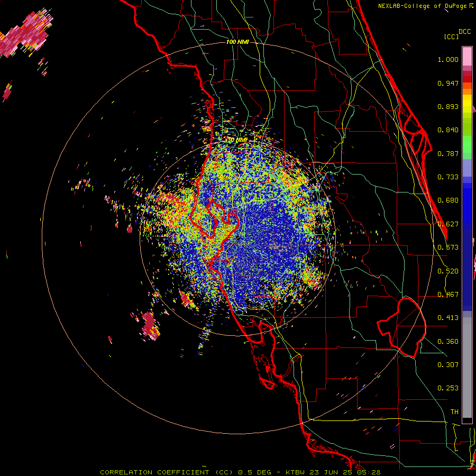This screenshot has width=476, height=476.
Task: Click the 0.520 scale value
Action: pos(448,271)
